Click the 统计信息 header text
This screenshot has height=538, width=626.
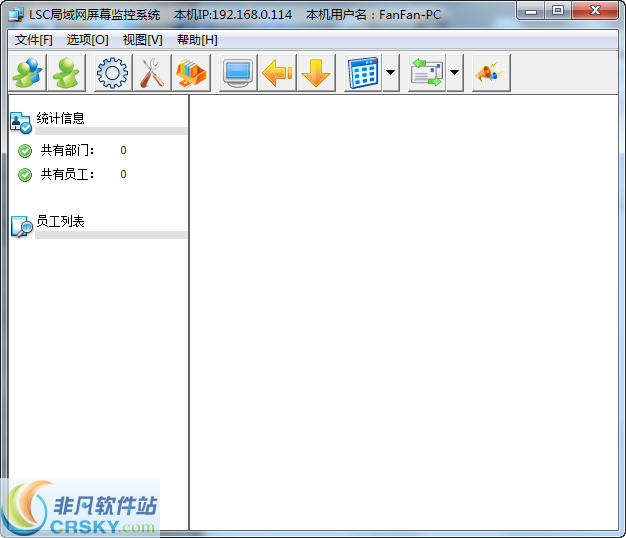60,118
